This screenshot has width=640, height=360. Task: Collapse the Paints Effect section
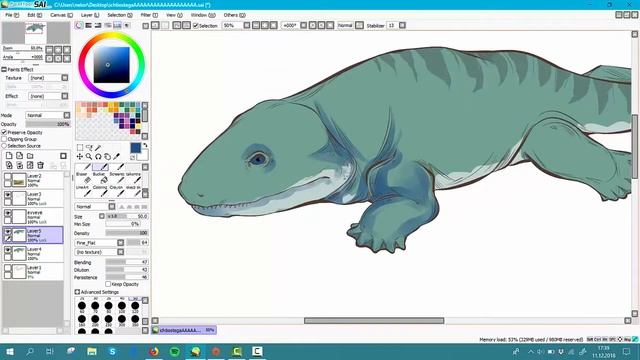(4, 69)
